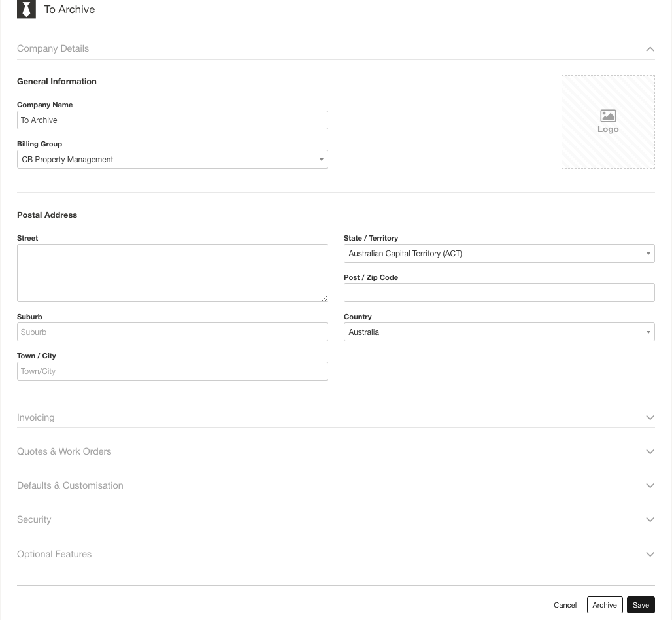
Task: Click the Suburb input field
Action: tap(173, 332)
